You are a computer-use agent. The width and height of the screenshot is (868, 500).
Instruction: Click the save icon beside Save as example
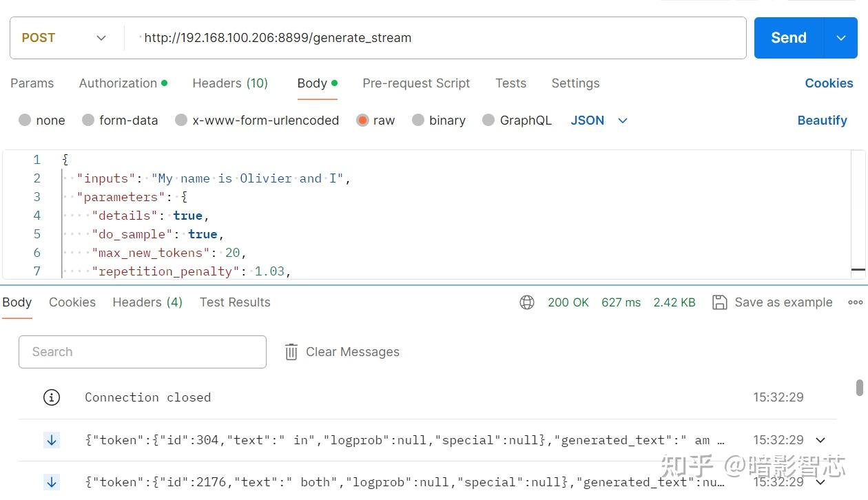tap(720, 302)
